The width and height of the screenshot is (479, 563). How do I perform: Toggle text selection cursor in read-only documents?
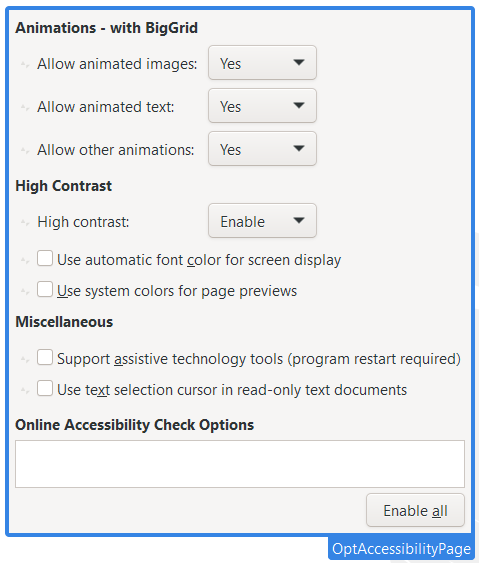45,388
